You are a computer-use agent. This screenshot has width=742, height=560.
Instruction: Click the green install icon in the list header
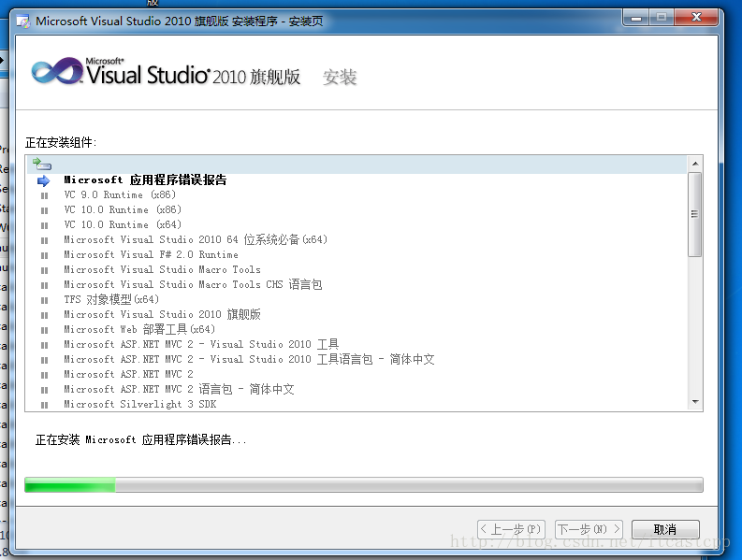tap(42, 165)
